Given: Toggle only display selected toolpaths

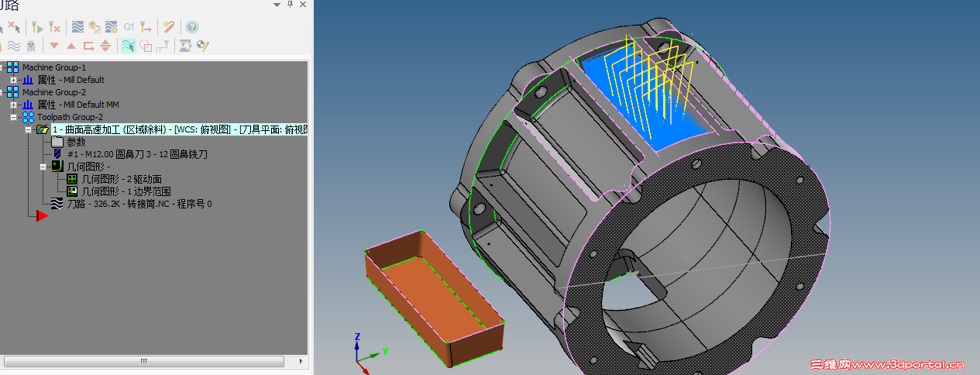Looking at the screenshot, I should pos(129,46).
